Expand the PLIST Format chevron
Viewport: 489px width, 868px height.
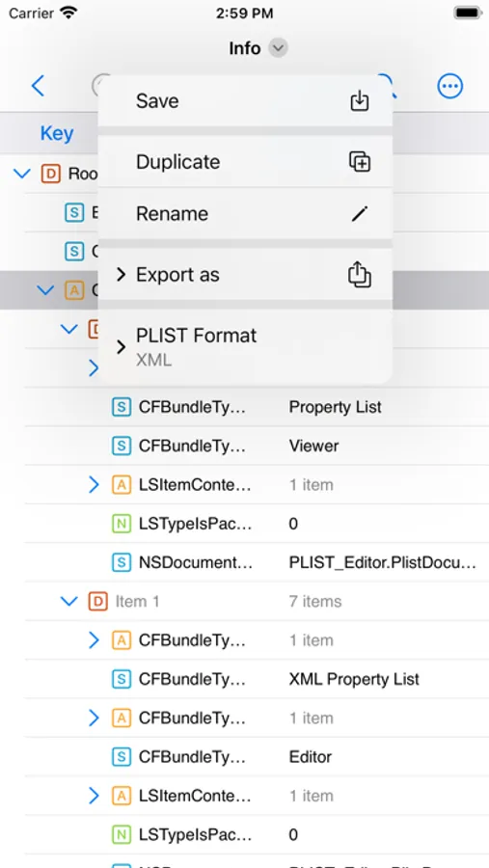click(x=121, y=346)
